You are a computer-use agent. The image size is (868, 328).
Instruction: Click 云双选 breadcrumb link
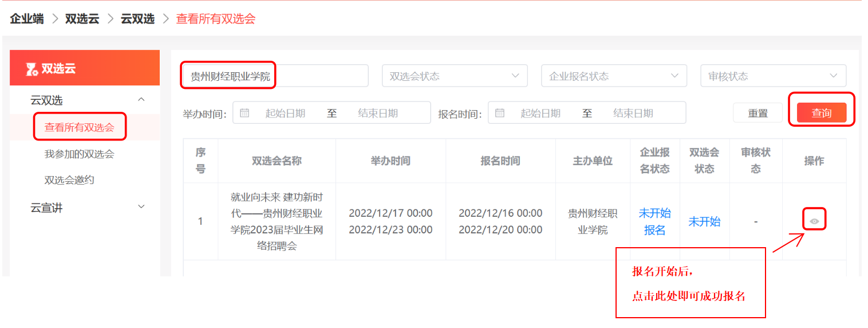pyautogui.click(x=137, y=18)
